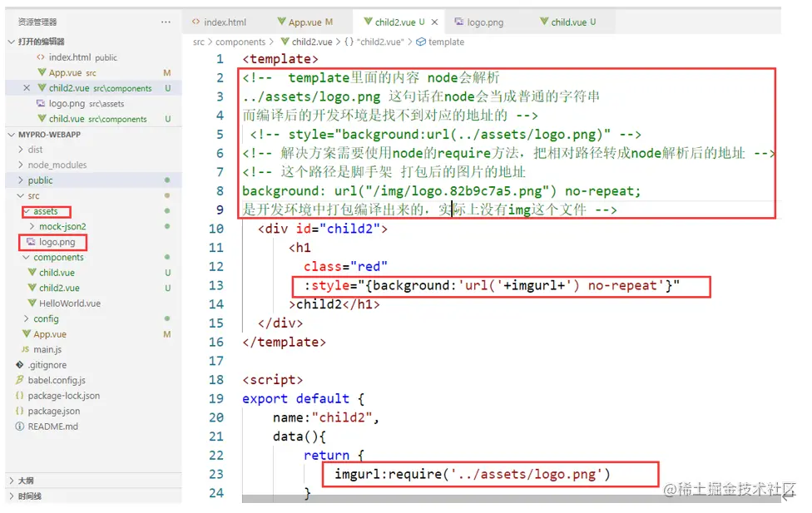Click the braces icon beside package.json
812x513 pixels.
coord(19,411)
